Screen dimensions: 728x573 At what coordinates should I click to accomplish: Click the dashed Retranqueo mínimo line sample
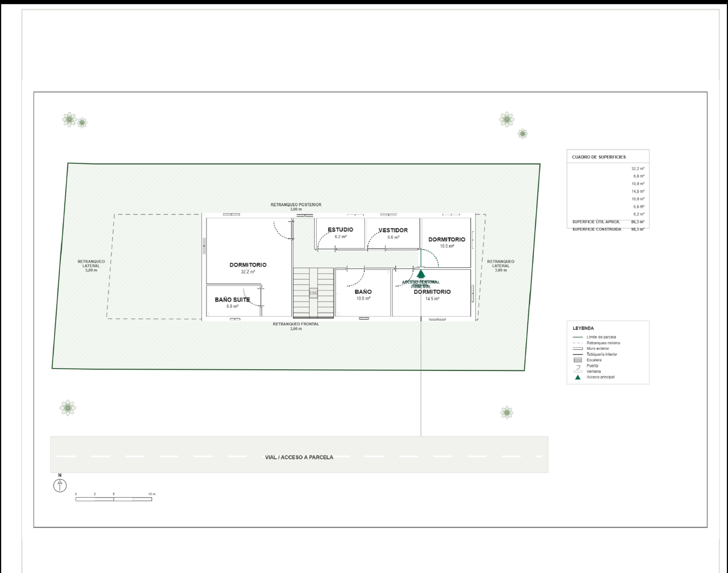click(x=578, y=343)
